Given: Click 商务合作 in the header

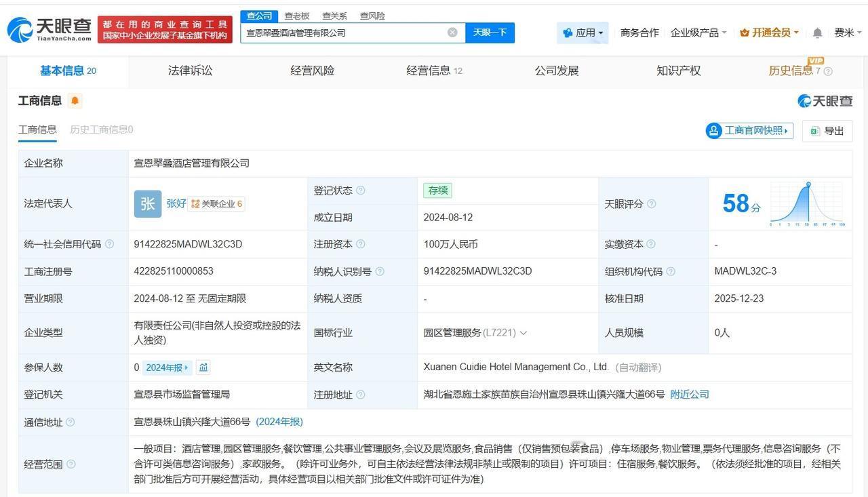Looking at the screenshot, I should 639,33.
